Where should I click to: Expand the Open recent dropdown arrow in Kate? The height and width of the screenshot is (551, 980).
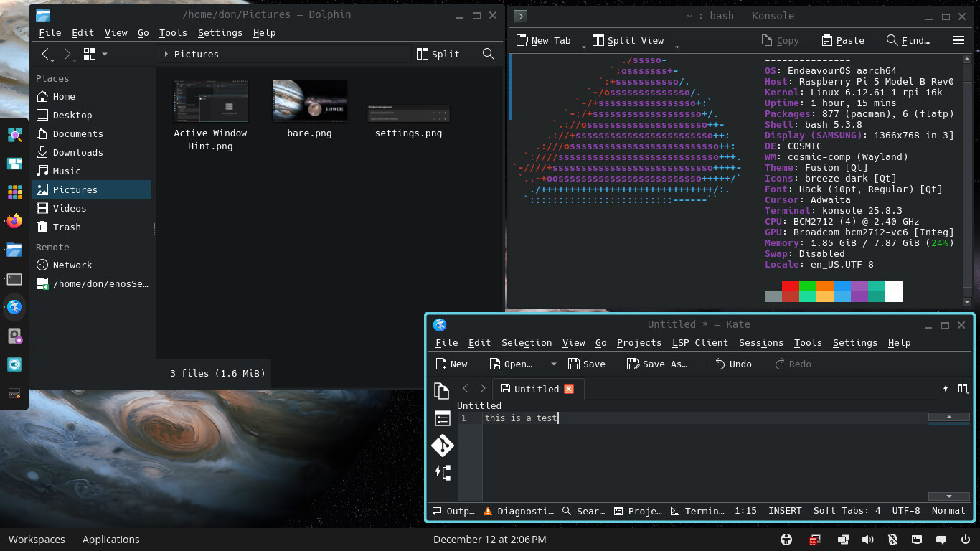(x=553, y=364)
